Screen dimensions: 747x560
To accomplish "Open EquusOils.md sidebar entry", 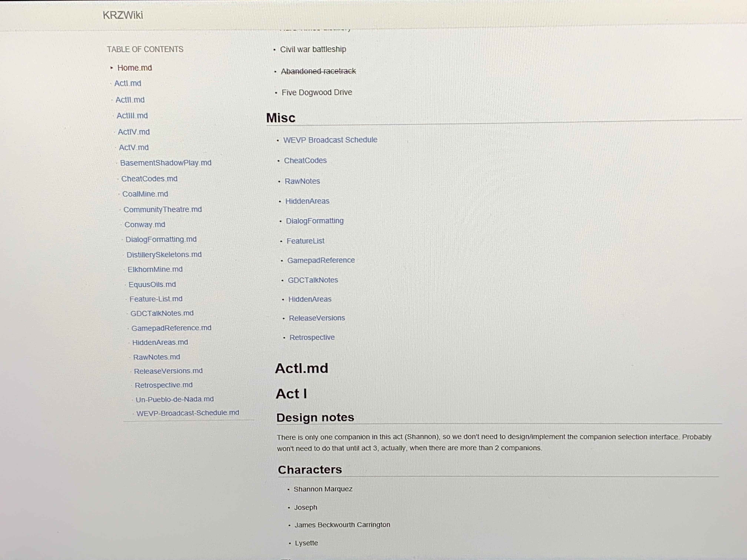I will tap(152, 285).
